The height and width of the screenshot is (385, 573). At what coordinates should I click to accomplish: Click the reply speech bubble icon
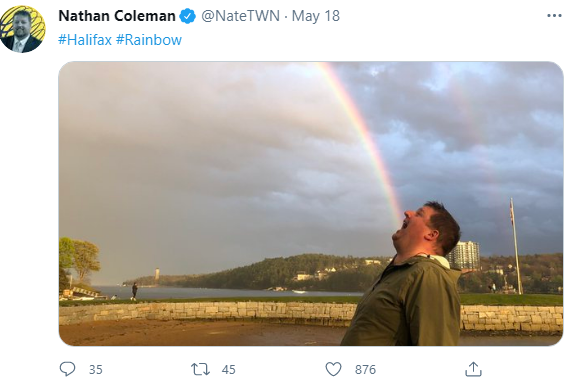point(67,369)
